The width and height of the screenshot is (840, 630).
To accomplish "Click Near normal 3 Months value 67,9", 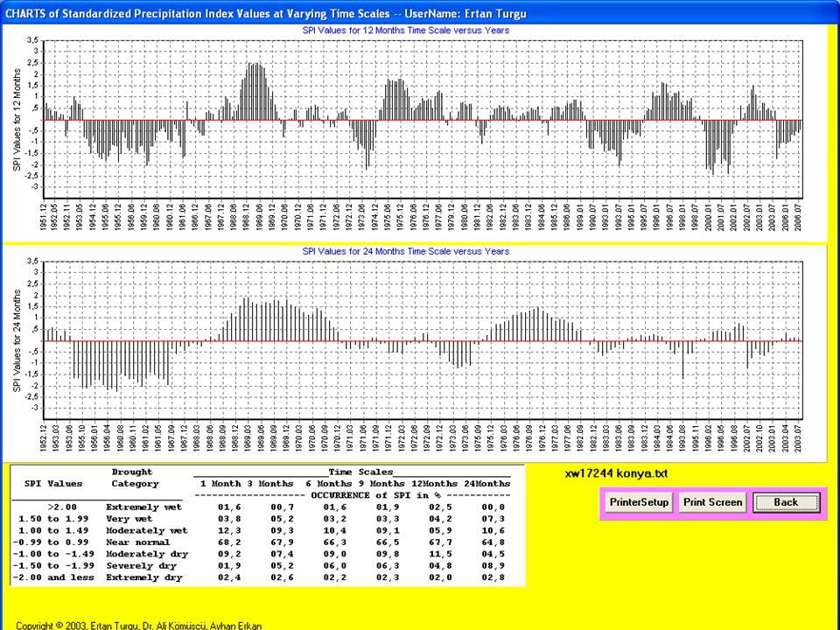I will (x=283, y=542).
